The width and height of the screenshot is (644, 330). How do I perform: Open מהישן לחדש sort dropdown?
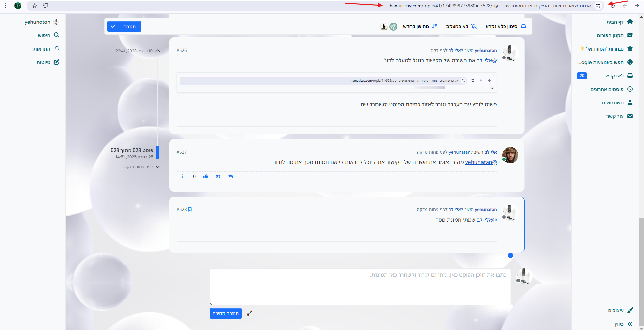coord(420,26)
